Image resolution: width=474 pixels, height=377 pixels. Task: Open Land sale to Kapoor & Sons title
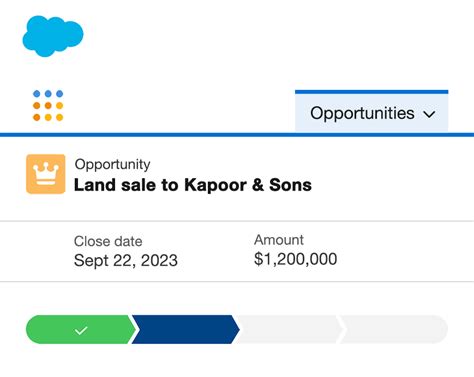193,185
